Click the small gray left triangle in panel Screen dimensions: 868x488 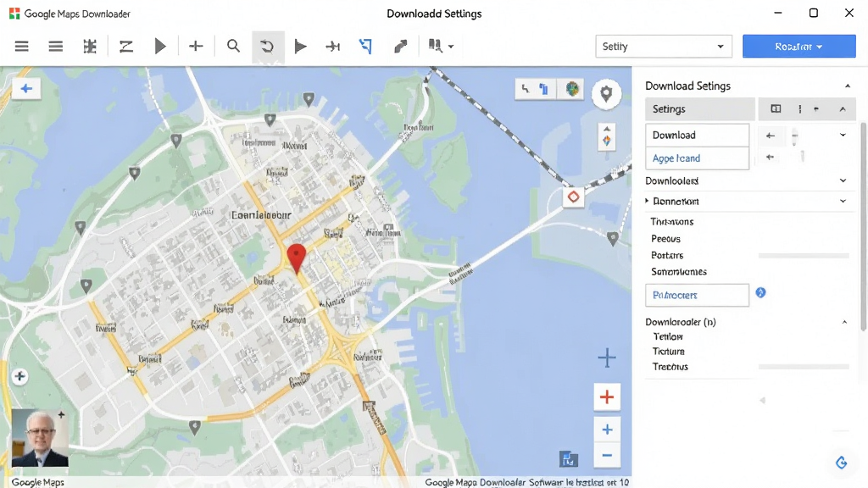(x=763, y=400)
